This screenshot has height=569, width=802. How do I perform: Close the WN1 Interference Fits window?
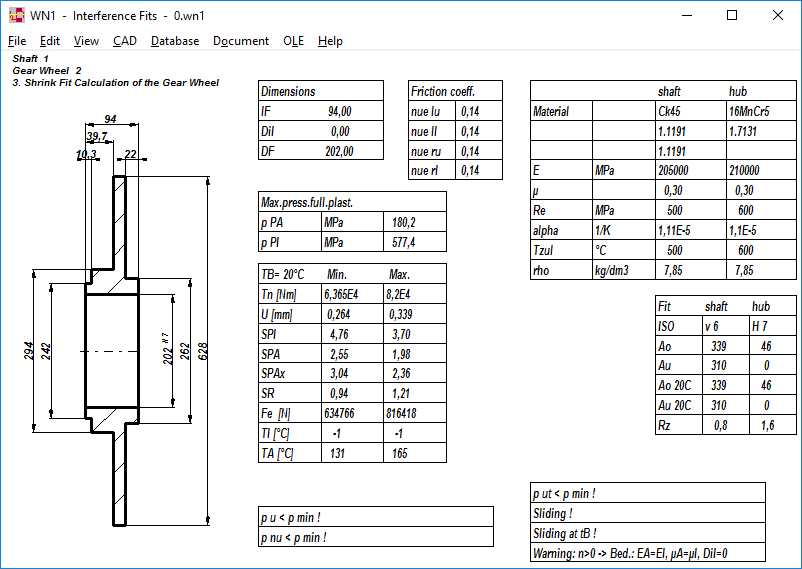pyautogui.click(x=778, y=15)
